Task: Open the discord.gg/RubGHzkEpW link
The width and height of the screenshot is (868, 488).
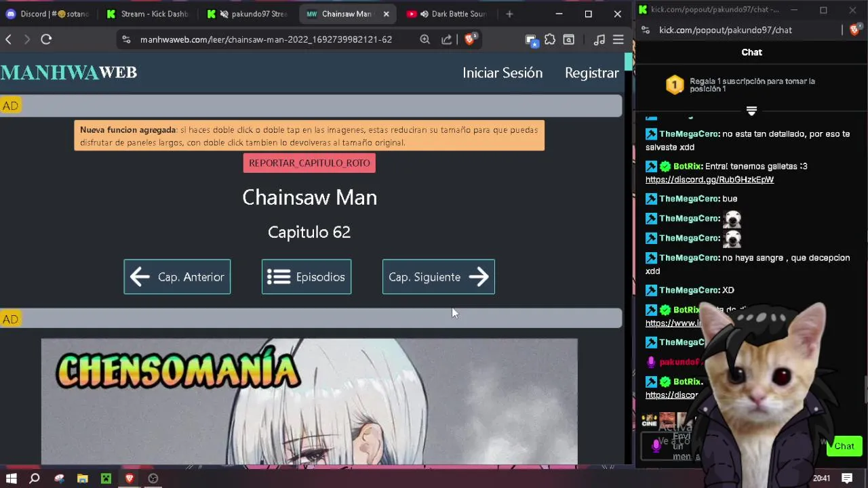Action: tap(709, 180)
